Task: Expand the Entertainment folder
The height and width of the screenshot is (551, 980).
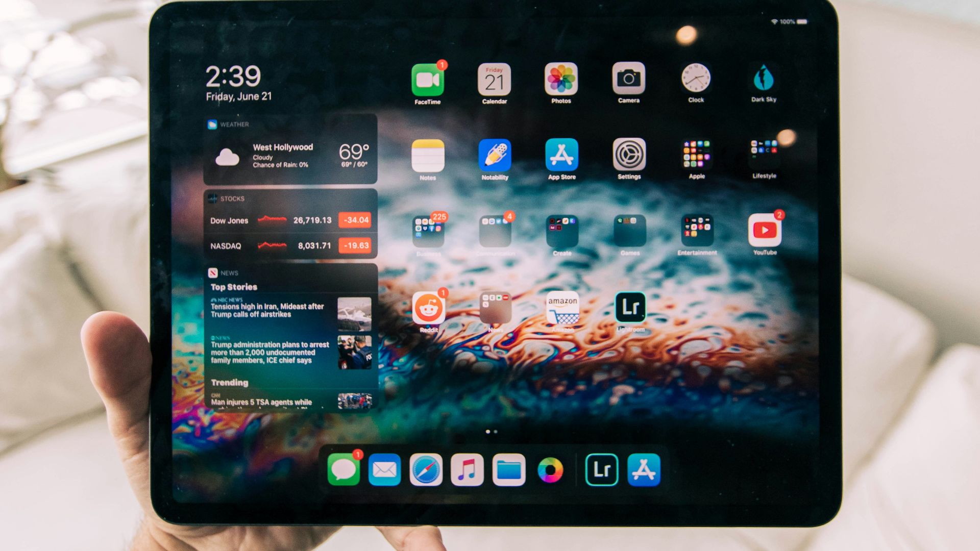Action: [x=697, y=231]
